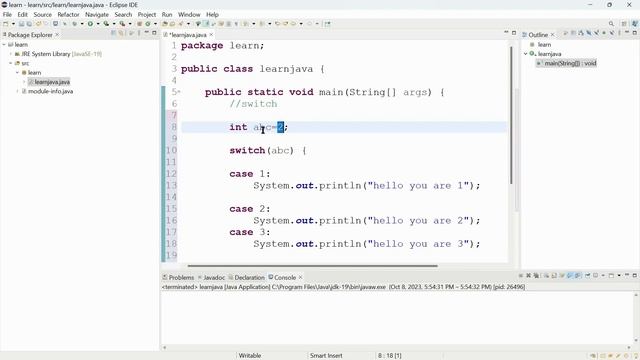Click the Open Type toolbar icon
This screenshot has height=360, width=640.
tap(164, 24)
